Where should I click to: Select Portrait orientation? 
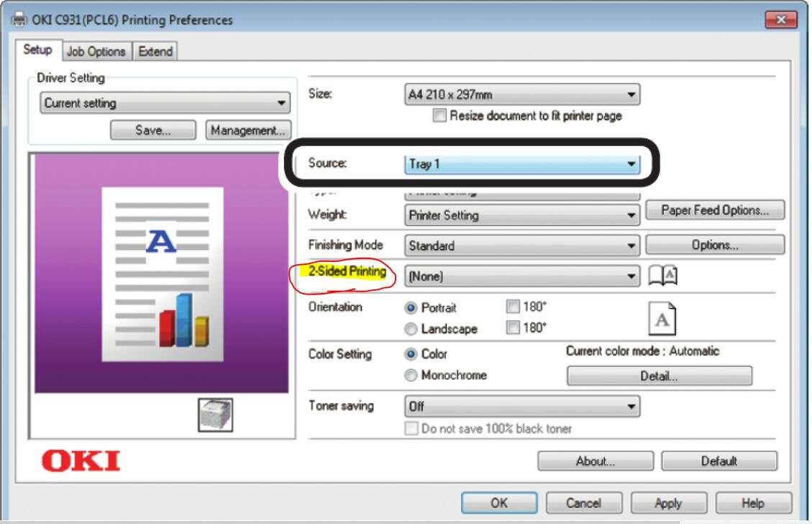(411, 308)
